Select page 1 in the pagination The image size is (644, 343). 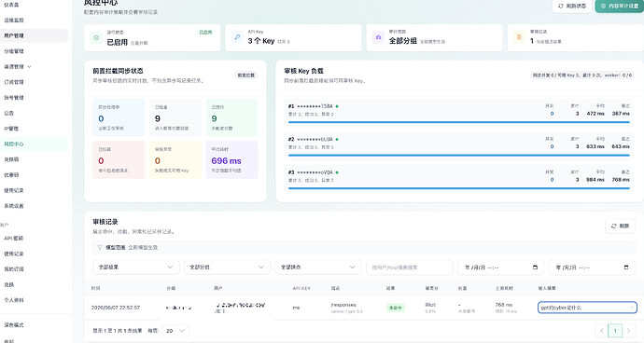pos(615,330)
